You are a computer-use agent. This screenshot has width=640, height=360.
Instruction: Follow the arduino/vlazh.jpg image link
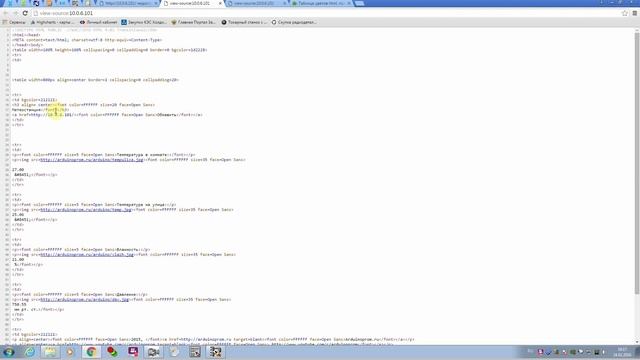tap(87, 255)
